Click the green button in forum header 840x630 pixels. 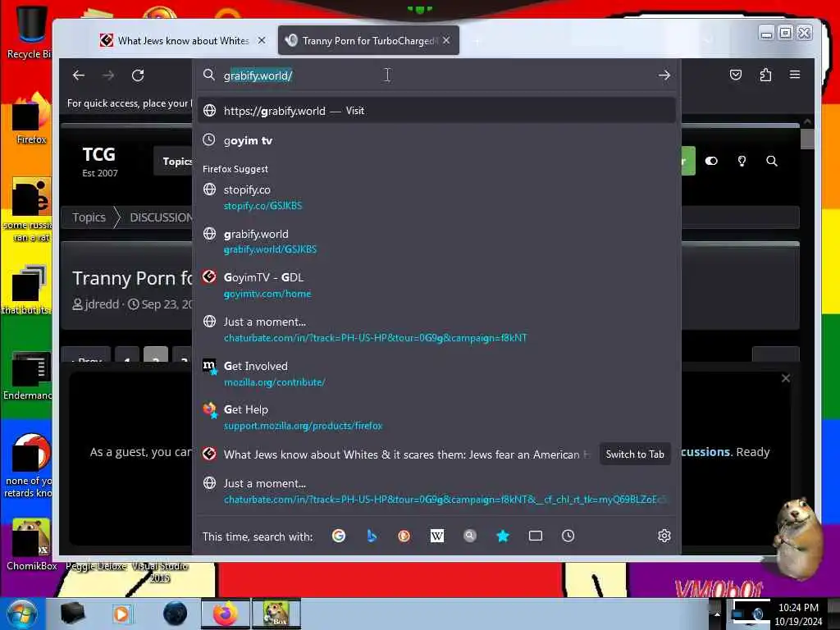(x=688, y=161)
